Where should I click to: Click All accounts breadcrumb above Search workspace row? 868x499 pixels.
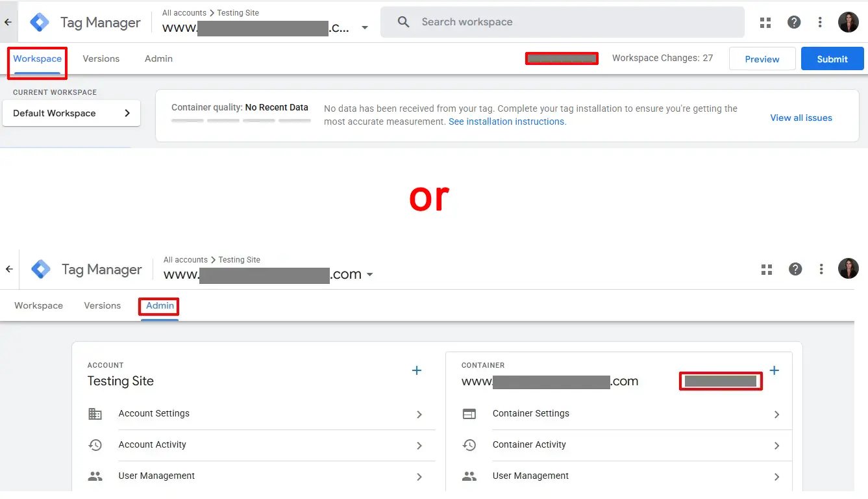coord(184,13)
